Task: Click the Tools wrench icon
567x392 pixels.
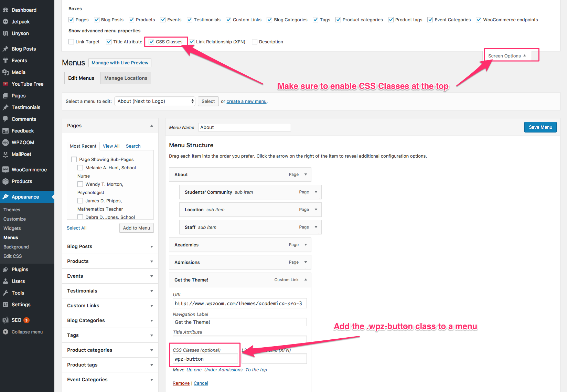Action: point(6,293)
